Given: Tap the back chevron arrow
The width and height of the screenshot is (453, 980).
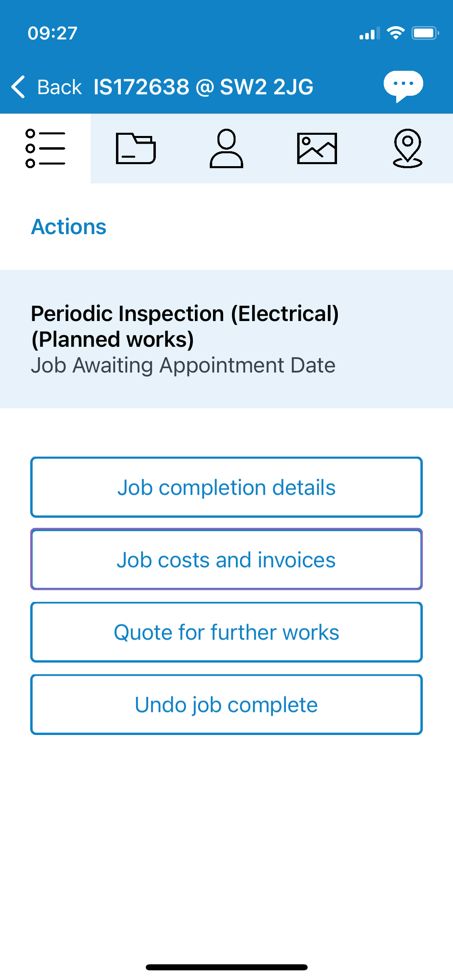Looking at the screenshot, I should coord(18,86).
